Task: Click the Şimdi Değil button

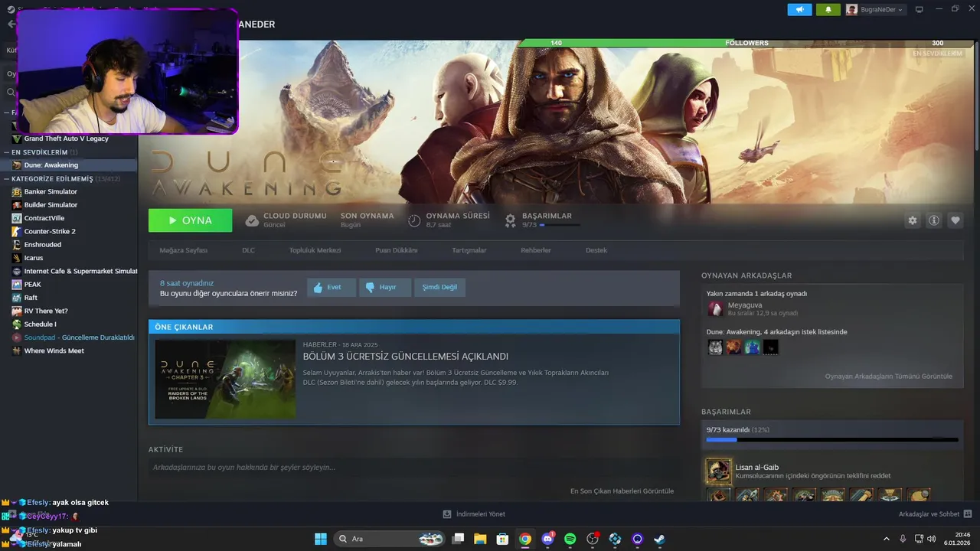Action: (x=439, y=287)
